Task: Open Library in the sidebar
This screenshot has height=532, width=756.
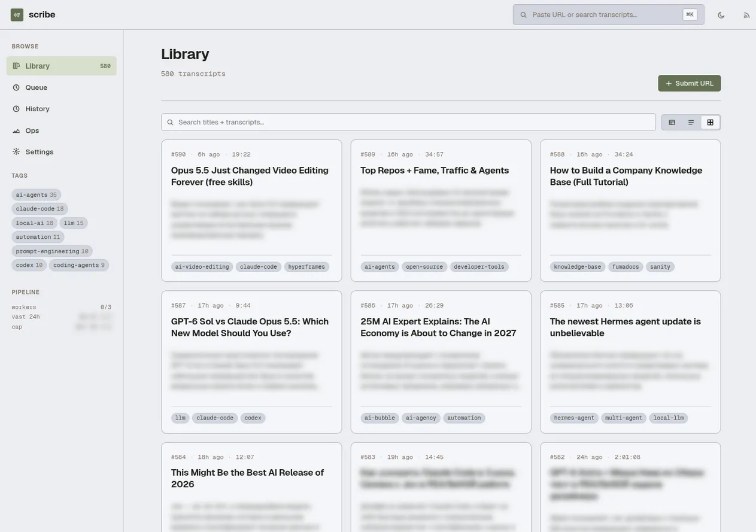Action: pyautogui.click(x=61, y=66)
